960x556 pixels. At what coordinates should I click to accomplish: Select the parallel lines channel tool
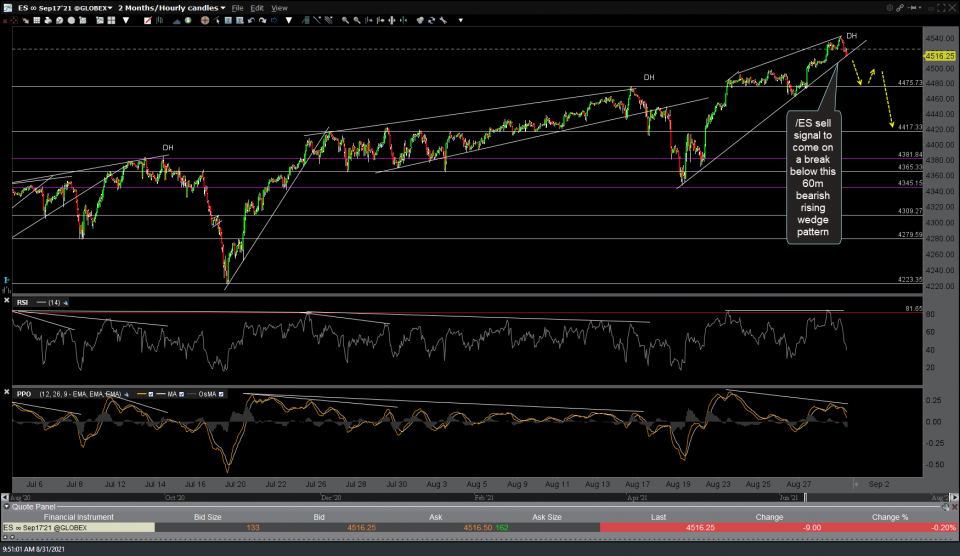click(328, 20)
